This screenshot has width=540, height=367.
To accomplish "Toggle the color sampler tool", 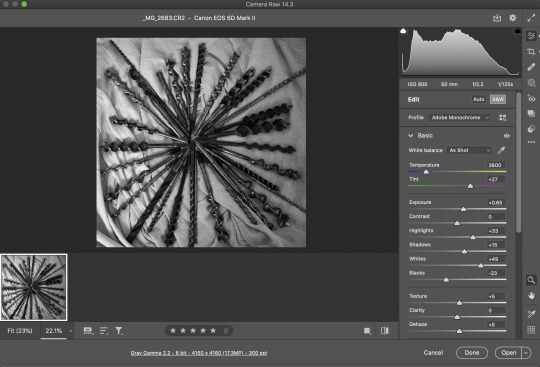I will [x=531, y=314].
